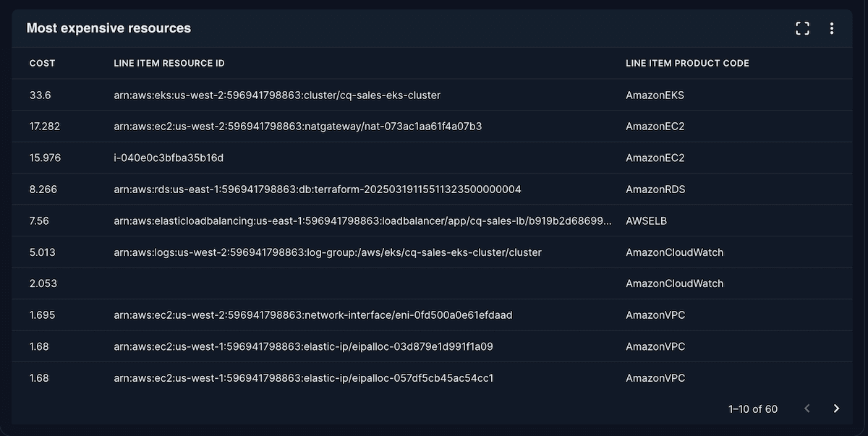This screenshot has width=868, height=436.
Task: Click the 2.053 cost with empty resource
Action: coord(42,283)
